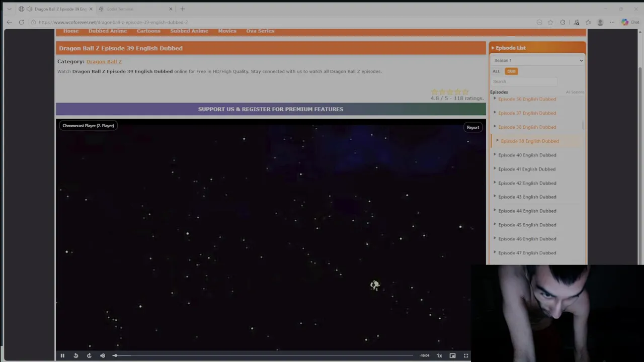Viewport: 644px width, 362px height.
Task: Open the browser profile avatar
Action: (x=600, y=22)
